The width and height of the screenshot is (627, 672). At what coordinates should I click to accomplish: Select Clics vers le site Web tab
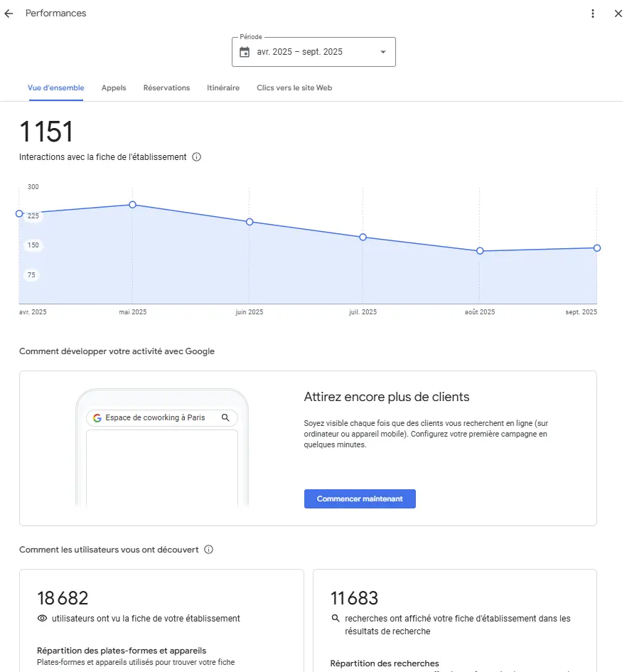294,88
